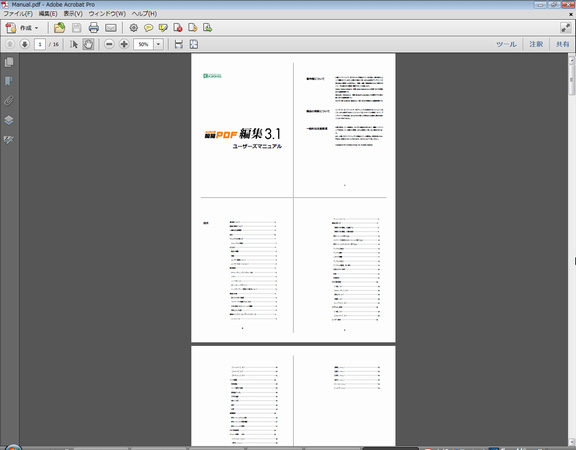Viewport: 576px width, 450px height.
Task: Click the PDF 編集 3.1 title logo
Action: pyautogui.click(x=243, y=134)
